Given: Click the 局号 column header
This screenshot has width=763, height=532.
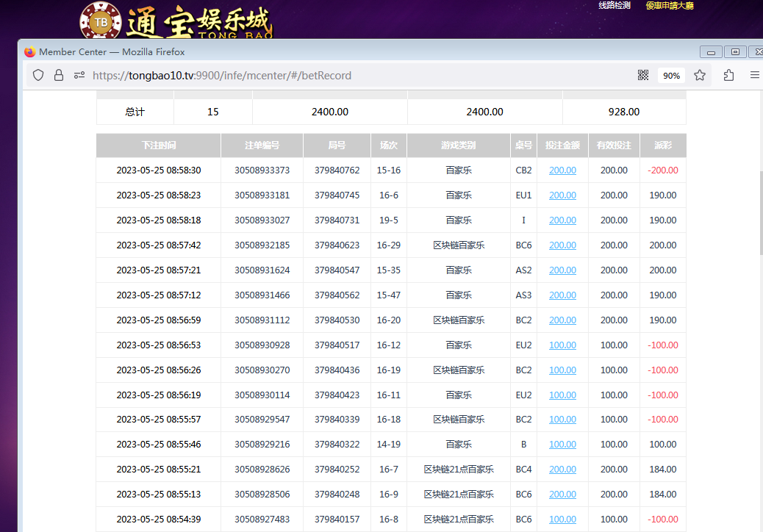Looking at the screenshot, I should (337, 145).
